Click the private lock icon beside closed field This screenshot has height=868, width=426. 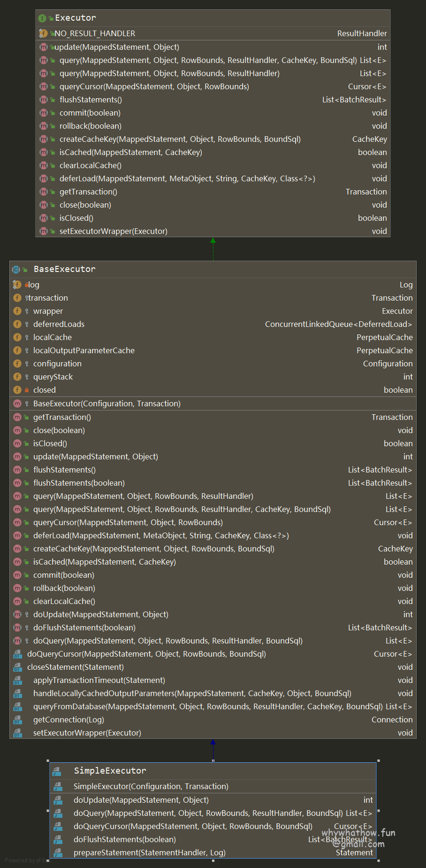point(27,390)
